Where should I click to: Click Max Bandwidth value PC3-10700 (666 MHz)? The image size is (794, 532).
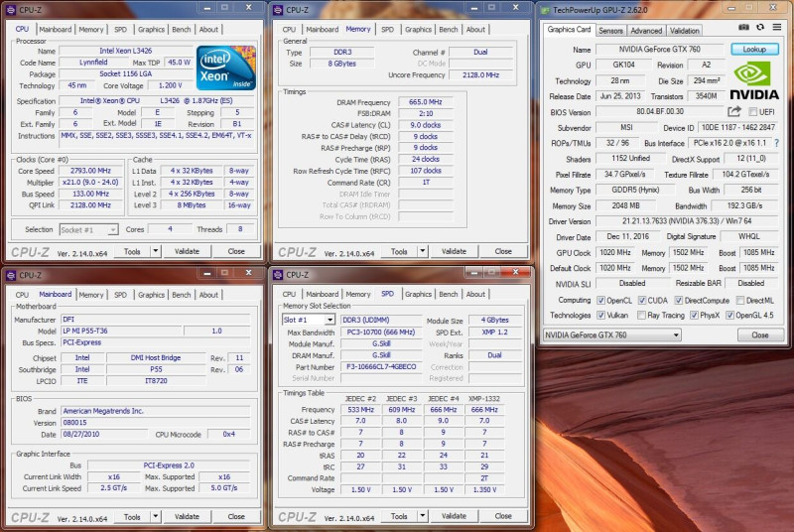click(381, 332)
